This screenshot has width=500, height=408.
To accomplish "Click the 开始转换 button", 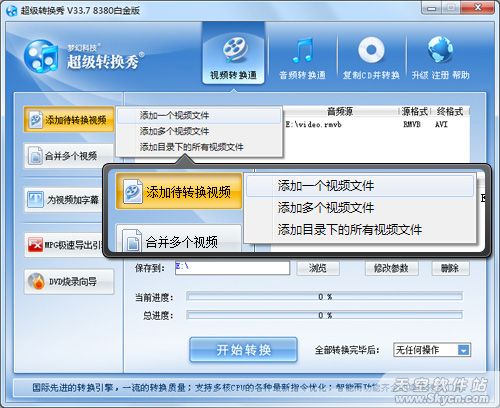I will point(243,350).
